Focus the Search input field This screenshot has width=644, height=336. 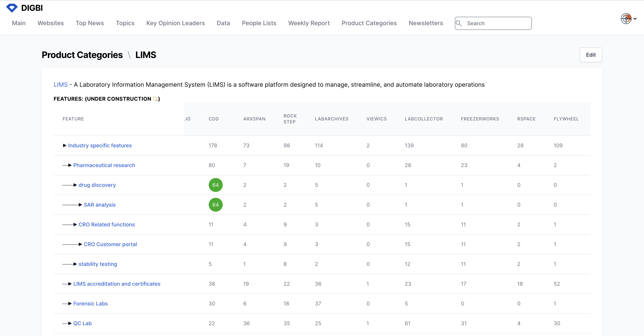click(493, 23)
